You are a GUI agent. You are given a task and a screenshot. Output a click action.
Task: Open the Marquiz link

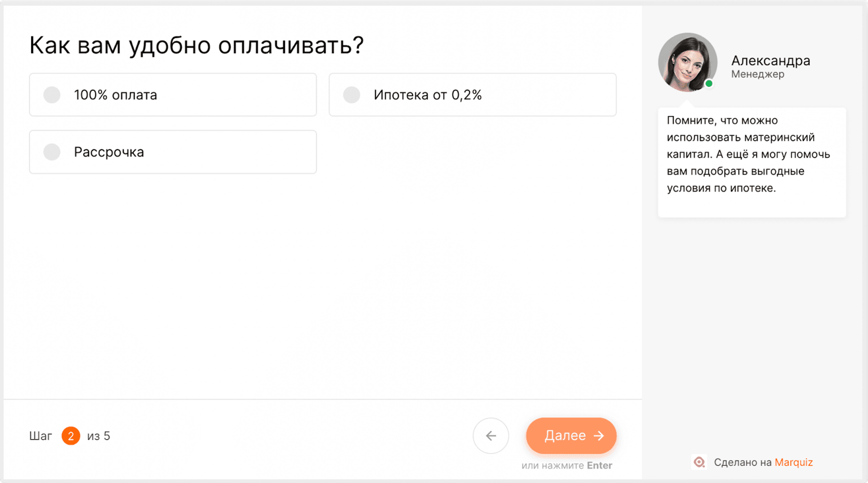[x=793, y=462]
